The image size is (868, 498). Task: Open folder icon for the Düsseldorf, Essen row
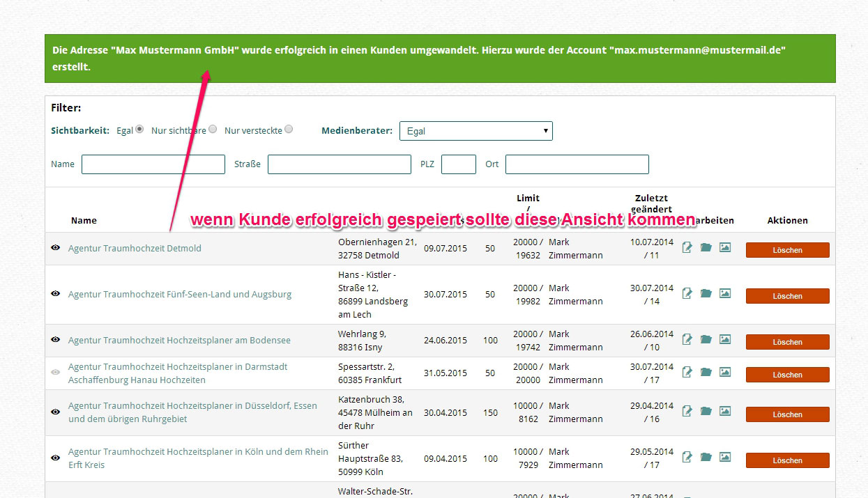pos(706,412)
